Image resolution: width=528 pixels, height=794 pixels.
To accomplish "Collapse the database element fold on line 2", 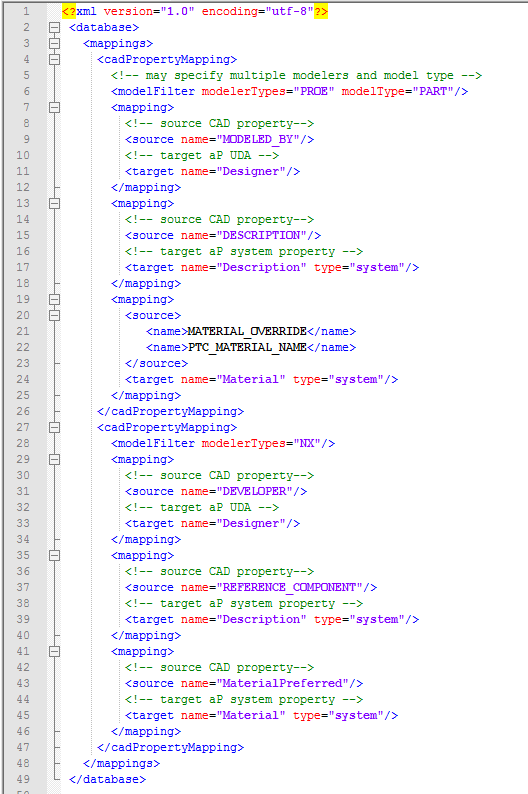I will 54,27.
